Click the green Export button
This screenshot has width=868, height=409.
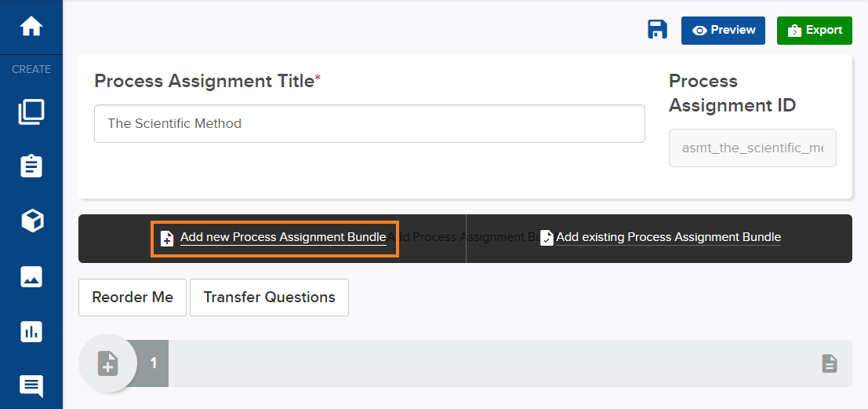tap(815, 31)
